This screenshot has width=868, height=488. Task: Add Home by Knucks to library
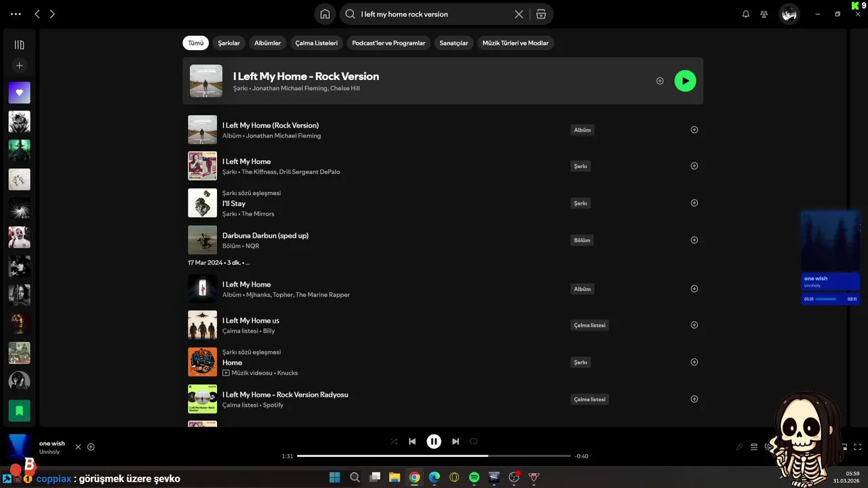click(694, 362)
